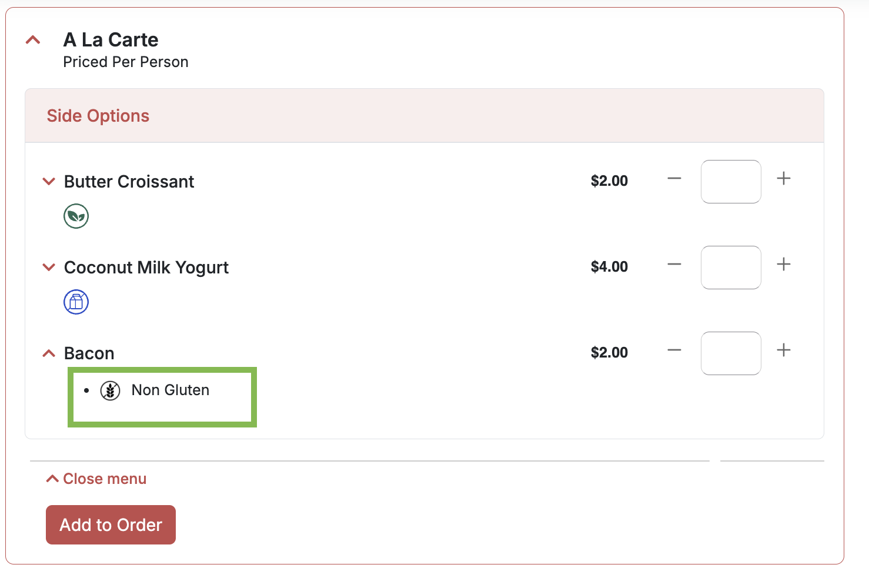Collapse Bacon details chevron
Screen dimensions: 869x588
[49, 353]
